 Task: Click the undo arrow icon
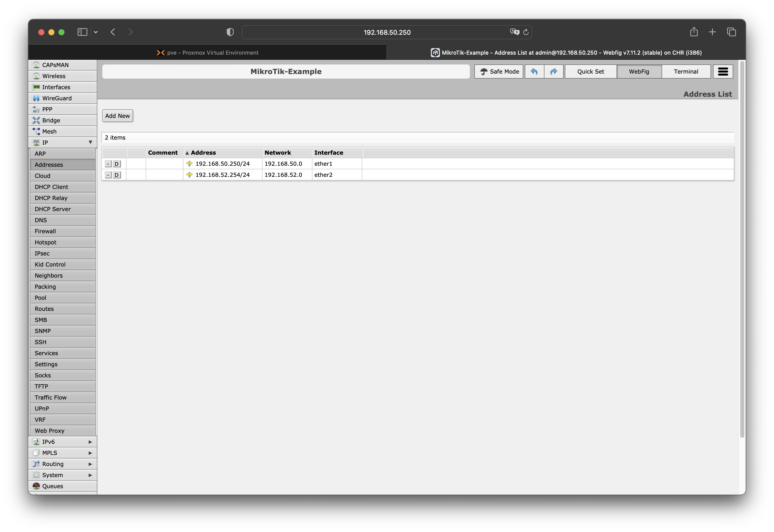(534, 71)
